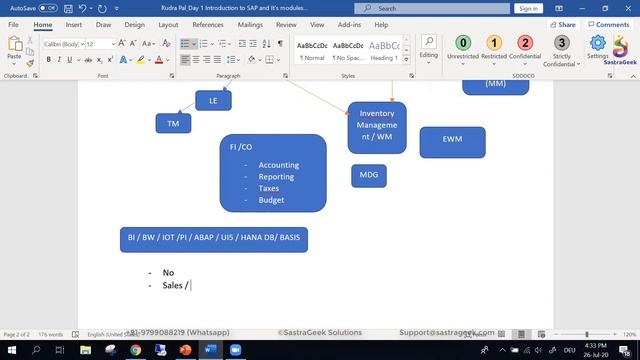The height and width of the screenshot is (360, 640).
Task: Center the paragraph text
Action: (196, 60)
